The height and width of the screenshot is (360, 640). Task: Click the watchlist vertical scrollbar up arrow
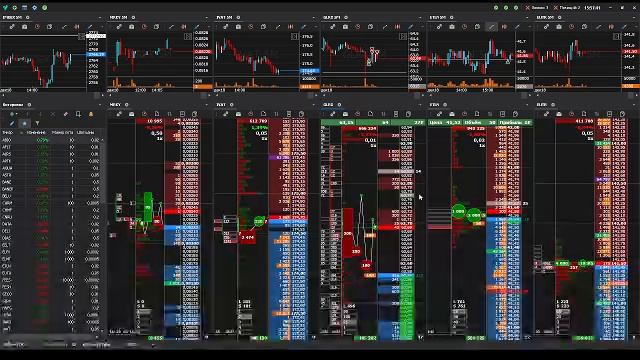[102, 140]
